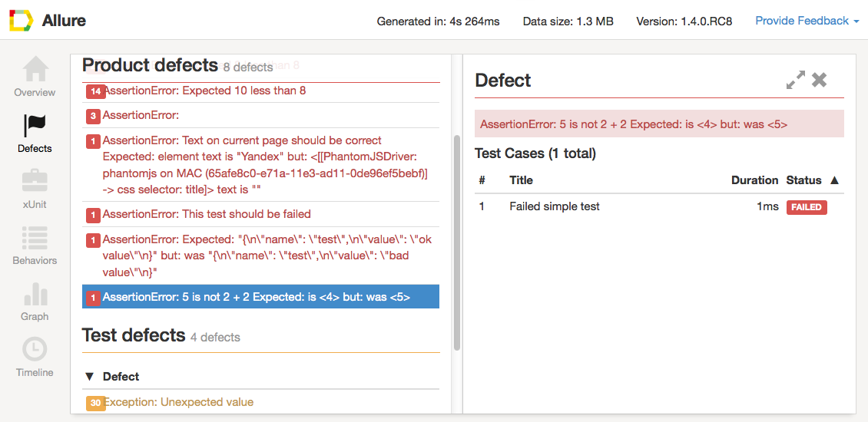Select the Defects flag icon
The width and height of the screenshot is (868, 422).
pyautogui.click(x=35, y=126)
